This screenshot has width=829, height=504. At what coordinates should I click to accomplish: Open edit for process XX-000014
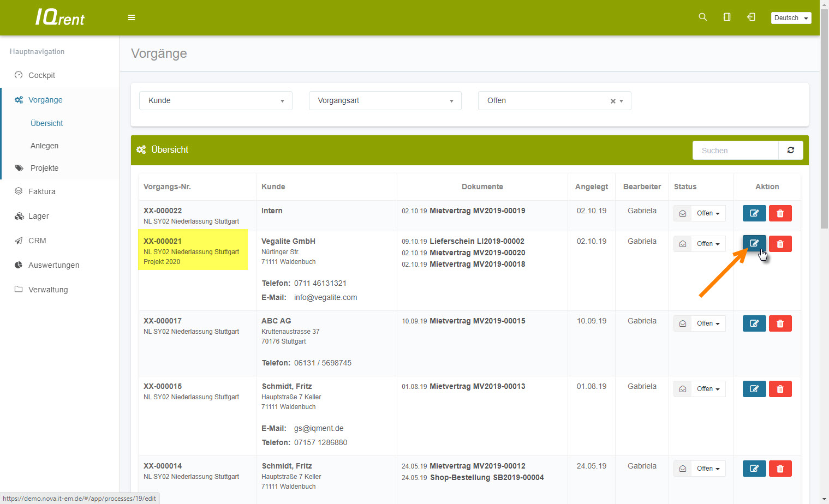click(x=754, y=469)
